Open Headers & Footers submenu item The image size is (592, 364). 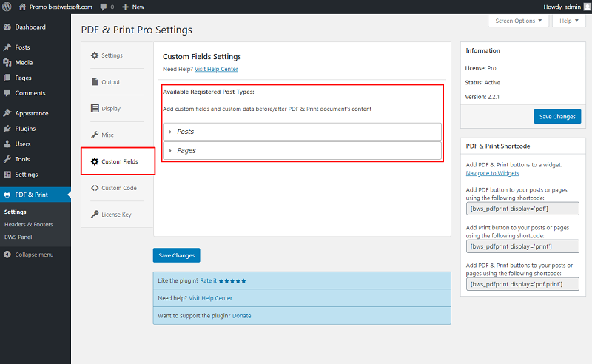click(x=29, y=224)
